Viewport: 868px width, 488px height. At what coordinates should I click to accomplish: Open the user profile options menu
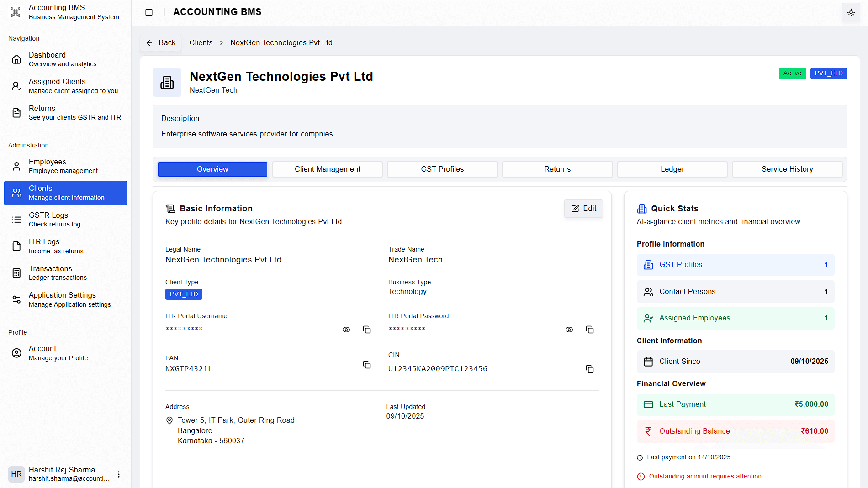pos(119,474)
